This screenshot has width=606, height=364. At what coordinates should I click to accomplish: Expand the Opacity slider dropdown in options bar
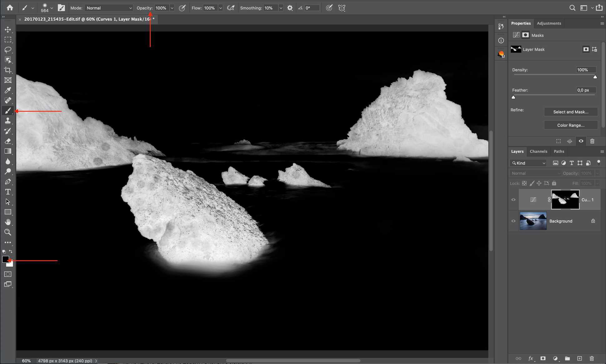point(172,8)
